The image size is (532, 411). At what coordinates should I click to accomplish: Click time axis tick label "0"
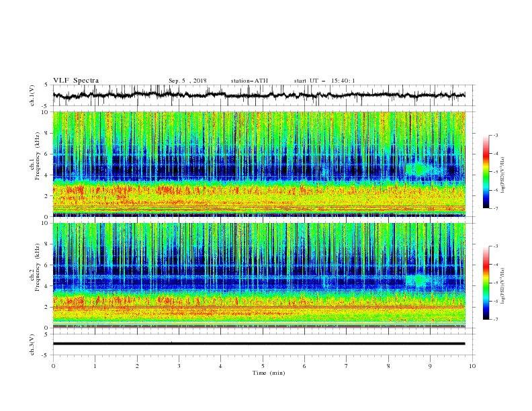tap(53, 366)
